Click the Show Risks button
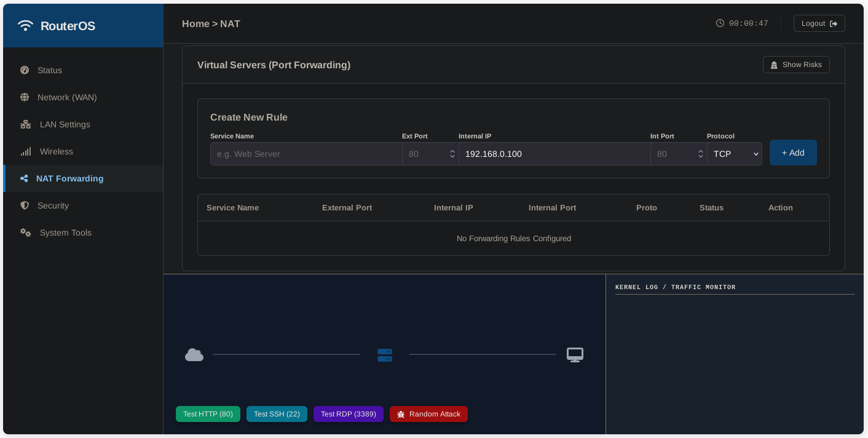The image size is (868, 438). coord(796,65)
